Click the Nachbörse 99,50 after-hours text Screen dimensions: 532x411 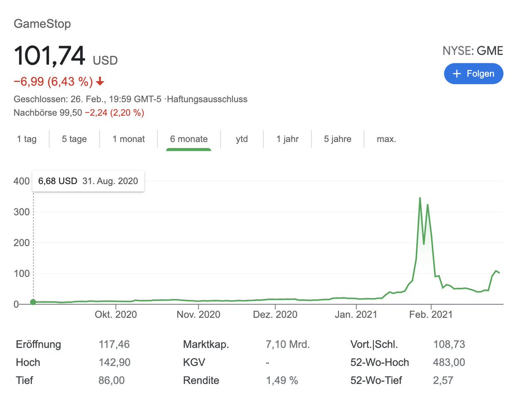[48, 113]
